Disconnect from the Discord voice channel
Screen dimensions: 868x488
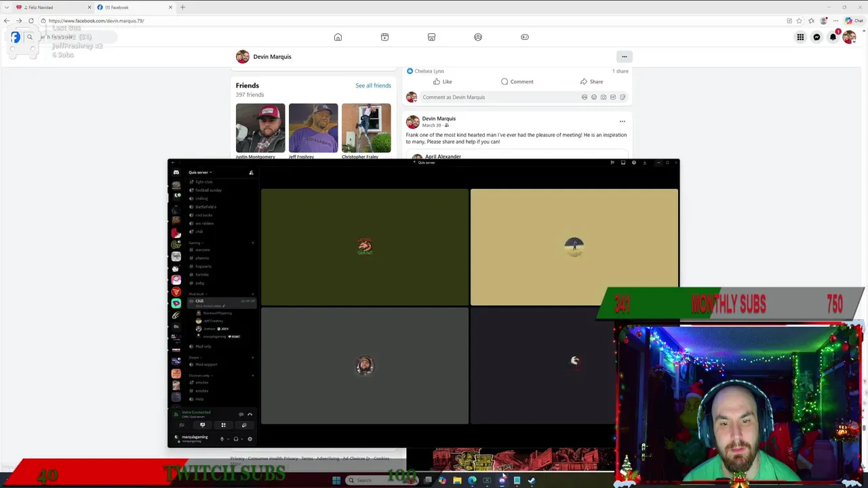coord(250,414)
